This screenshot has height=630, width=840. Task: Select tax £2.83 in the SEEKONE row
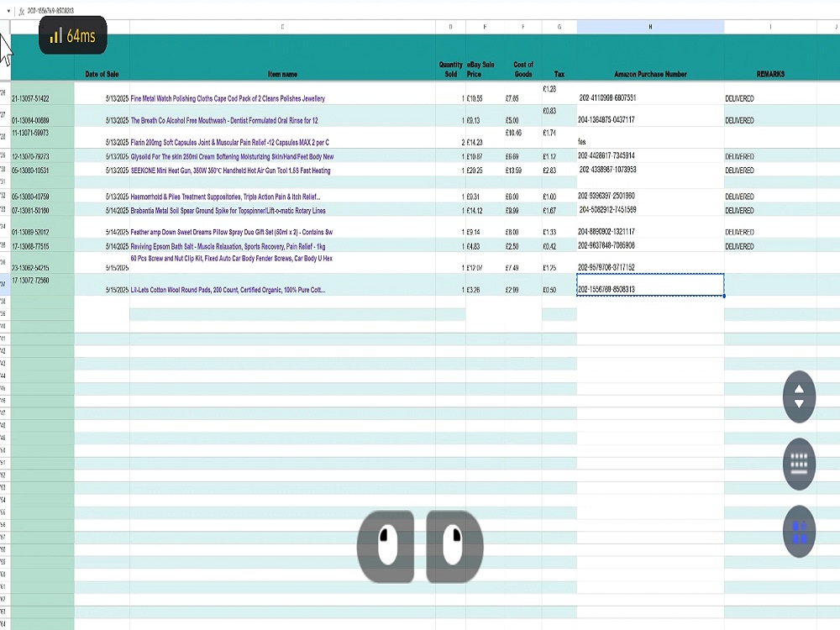(559, 170)
